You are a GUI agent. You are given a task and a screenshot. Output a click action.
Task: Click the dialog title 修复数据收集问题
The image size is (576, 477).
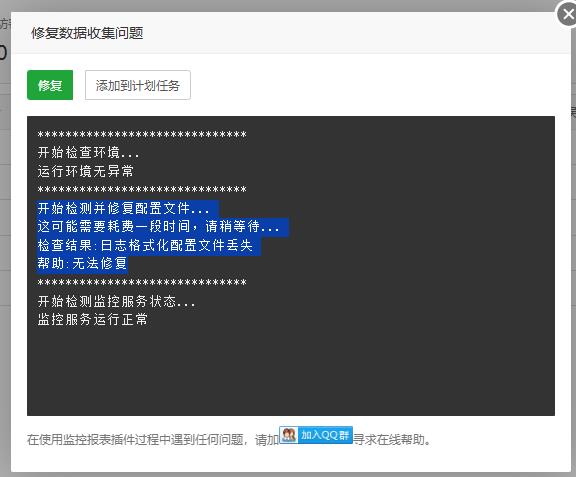click(87, 33)
